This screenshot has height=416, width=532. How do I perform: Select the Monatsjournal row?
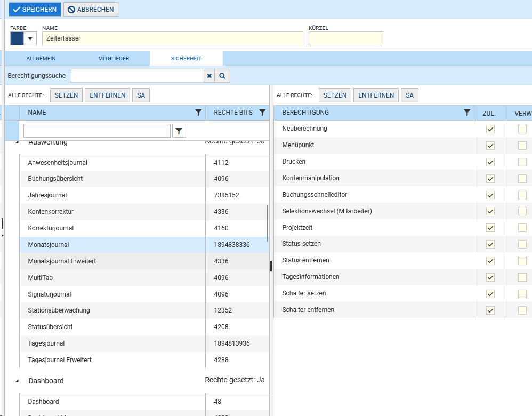pyautogui.click(x=144, y=245)
